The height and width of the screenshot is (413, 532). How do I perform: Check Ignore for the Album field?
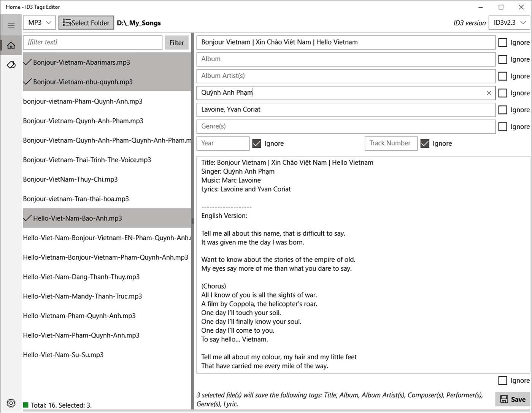(x=503, y=59)
